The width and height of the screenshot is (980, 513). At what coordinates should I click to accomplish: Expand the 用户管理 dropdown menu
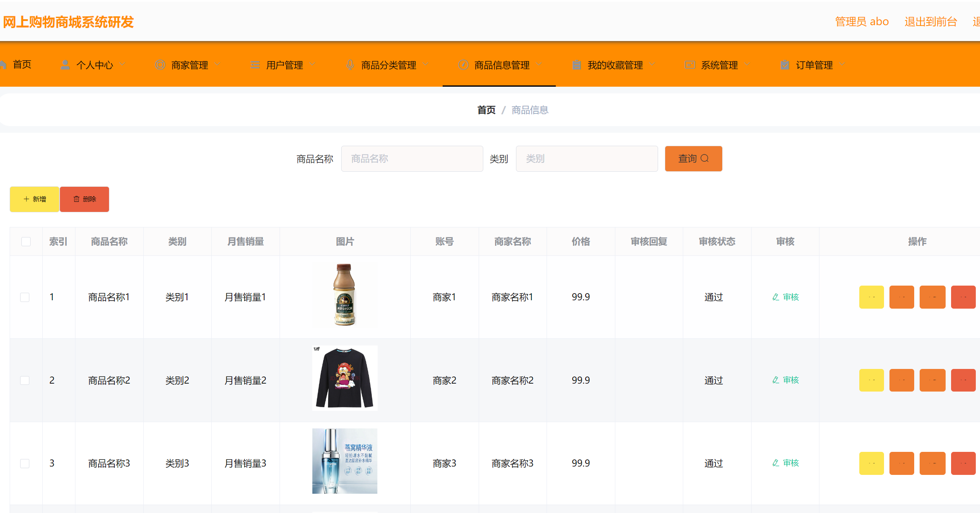[x=312, y=64]
